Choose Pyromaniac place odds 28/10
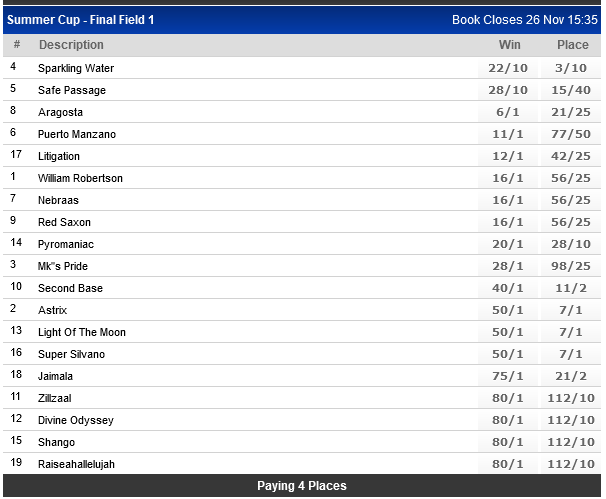606x499 pixels. click(572, 244)
